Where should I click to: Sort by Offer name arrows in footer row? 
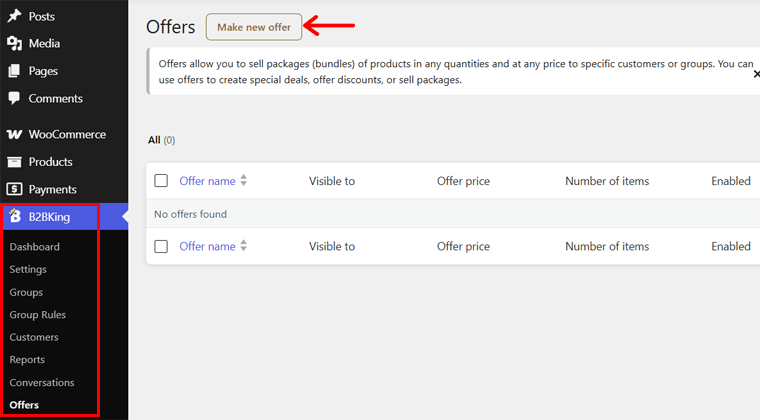pos(244,246)
